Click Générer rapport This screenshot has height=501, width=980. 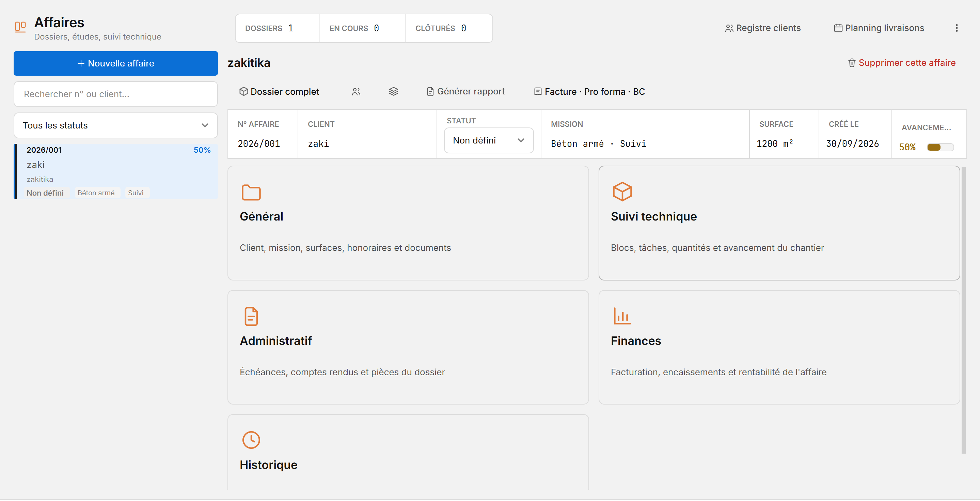point(465,91)
